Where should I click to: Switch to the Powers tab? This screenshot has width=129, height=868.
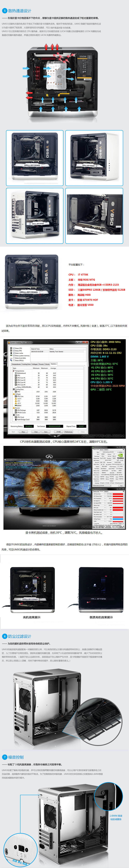click(x=41, y=364)
